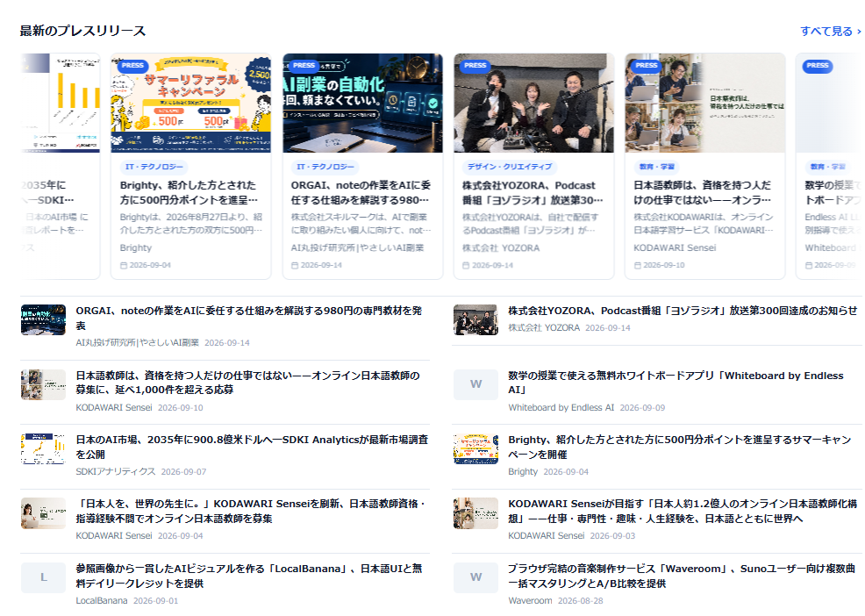Open list item 数学の授業で使える無料ホワイトボードアプリ
This screenshot has height=616, width=865.
click(x=676, y=383)
